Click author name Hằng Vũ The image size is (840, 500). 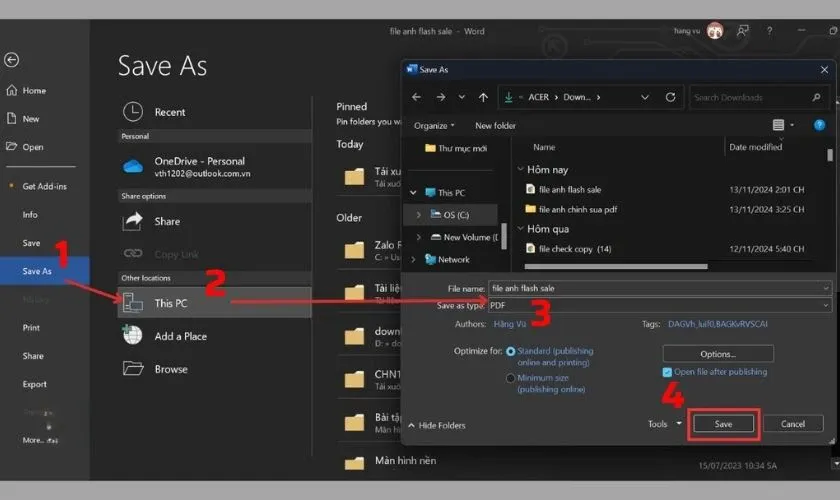[509, 324]
